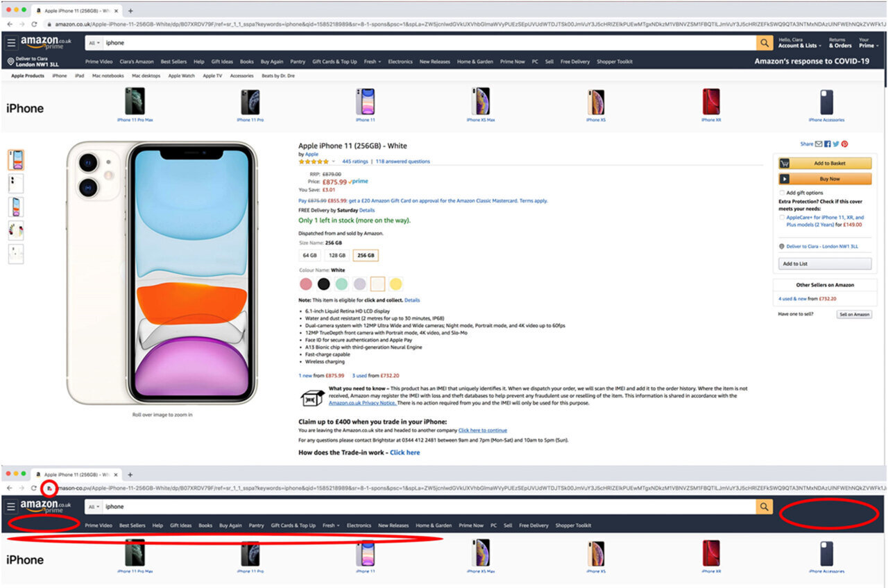Viewport: 888px width, 588px height.
Task: Click 'Click here to continue' trade-in link
Action: (x=482, y=431)
